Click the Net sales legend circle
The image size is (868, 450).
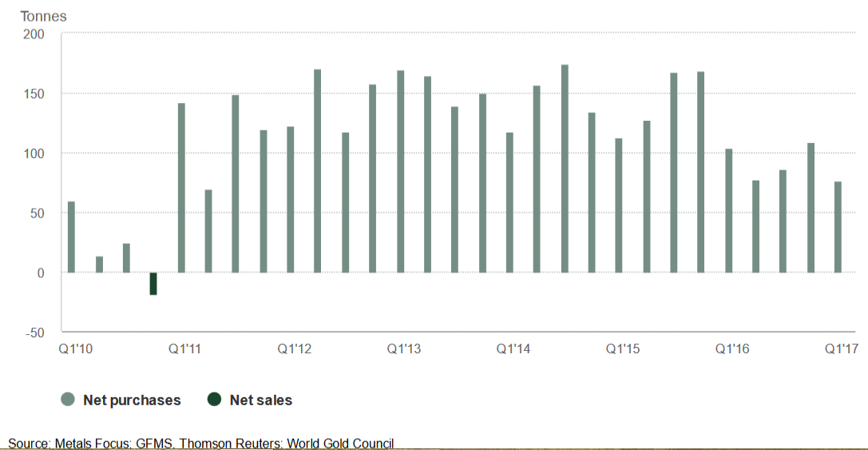214,400
